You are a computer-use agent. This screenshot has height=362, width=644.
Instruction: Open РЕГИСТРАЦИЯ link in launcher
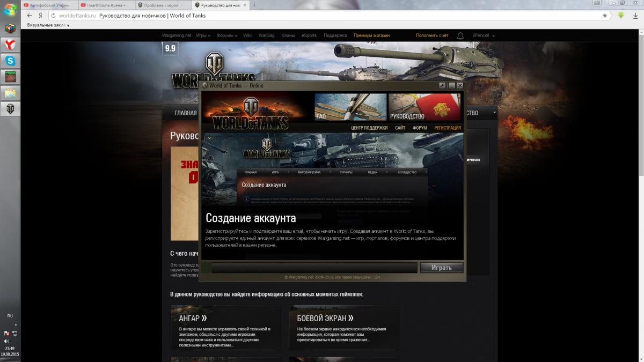point(448,128)
